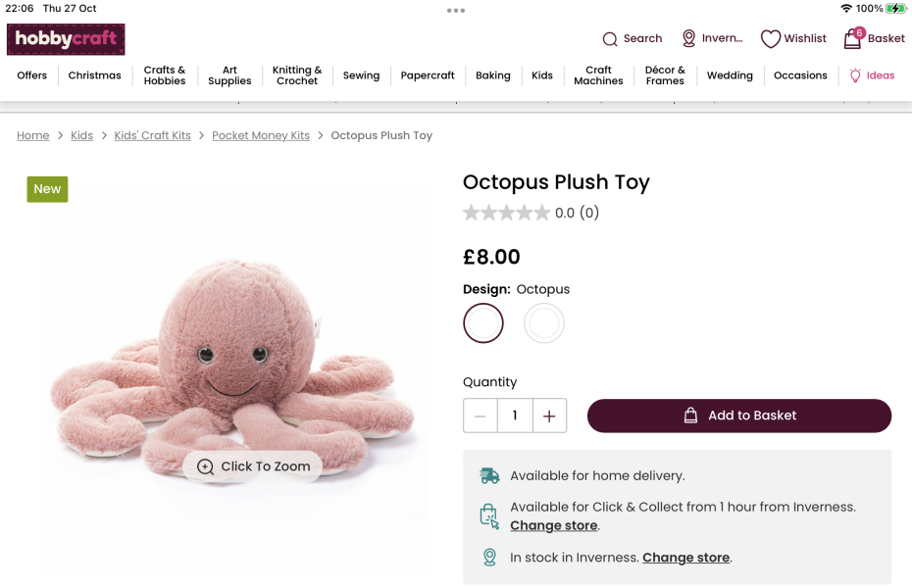Screen dimensions: 912x588
Task: Go to Pocket Money Kits breadcrumb
Action: click(261, 135)
